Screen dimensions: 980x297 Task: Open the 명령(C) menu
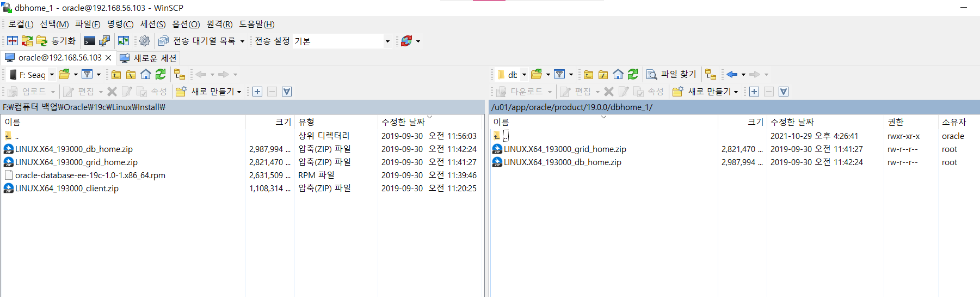pyautogui.click(x=120, y=24)
